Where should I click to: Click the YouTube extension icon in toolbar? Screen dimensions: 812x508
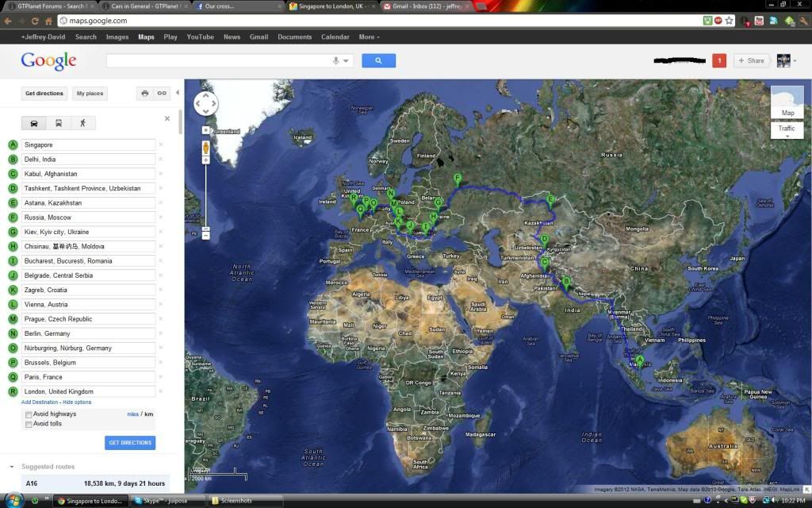pos(759,21)
